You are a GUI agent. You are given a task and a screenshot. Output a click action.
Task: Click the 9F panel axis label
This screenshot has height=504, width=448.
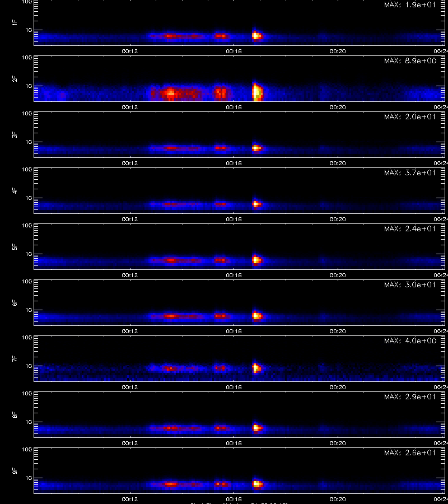pyautogui.click(x=15, y=470)
